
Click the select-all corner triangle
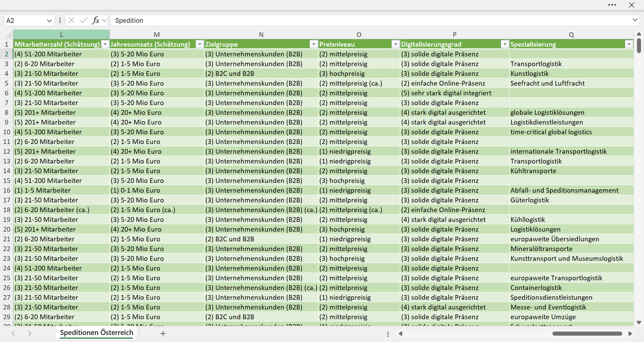coord(9,35)
